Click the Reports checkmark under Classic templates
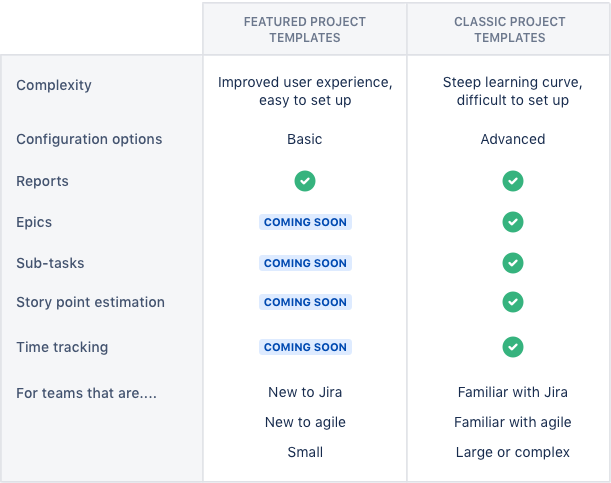Viewport: 611px width, 483px height. [512, 181]
